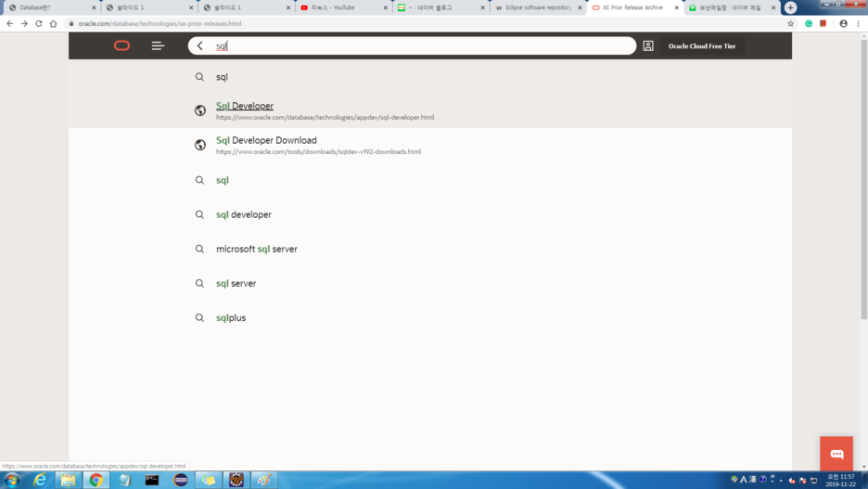
Task: Select the sqlplus suggestion
Action: pos(231,318)
